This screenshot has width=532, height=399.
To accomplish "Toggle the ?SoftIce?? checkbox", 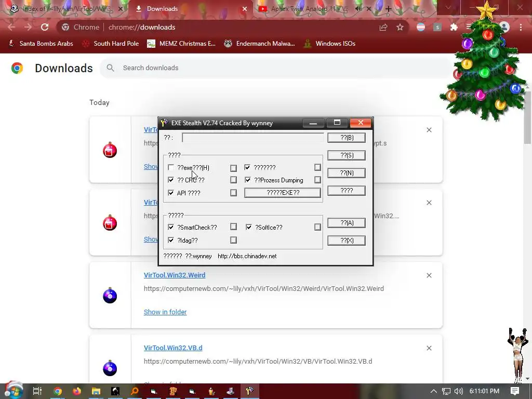I will point(249,227).
